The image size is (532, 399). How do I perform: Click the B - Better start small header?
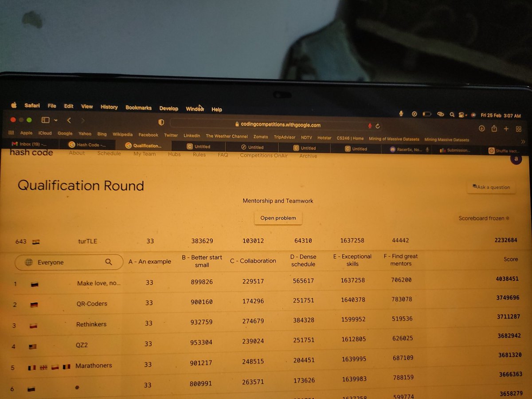(x=202, y=261)
